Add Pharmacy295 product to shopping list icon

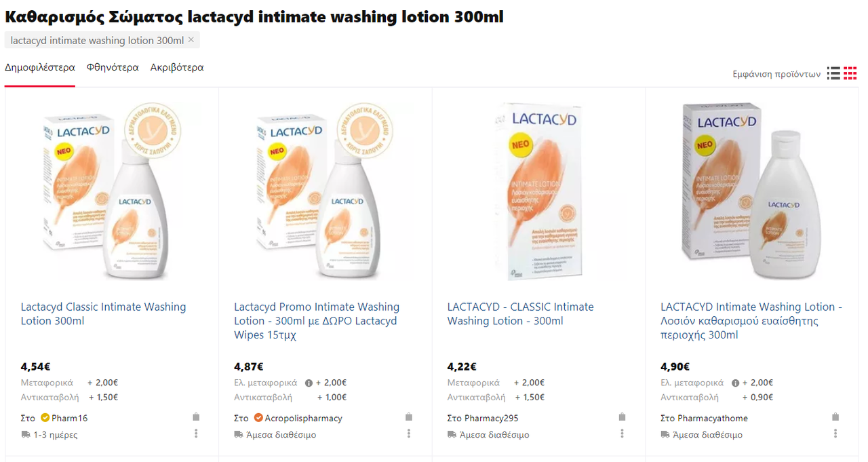pyautogui.click(x=622, y=417)
